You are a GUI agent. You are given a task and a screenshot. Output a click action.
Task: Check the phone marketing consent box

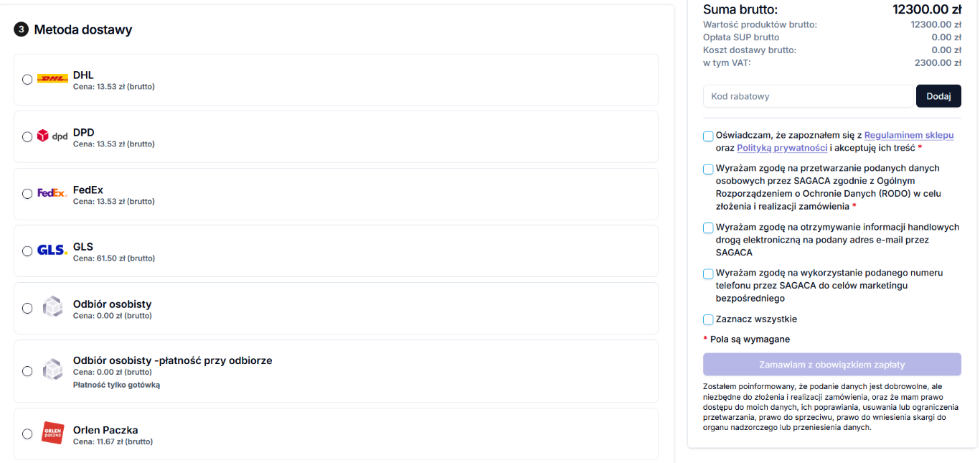[708, 273]
